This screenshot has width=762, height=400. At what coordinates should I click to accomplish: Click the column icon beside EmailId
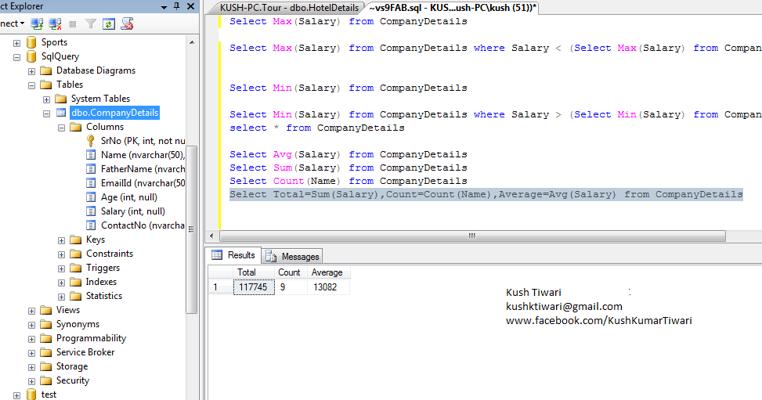click(x=90, y=183)
